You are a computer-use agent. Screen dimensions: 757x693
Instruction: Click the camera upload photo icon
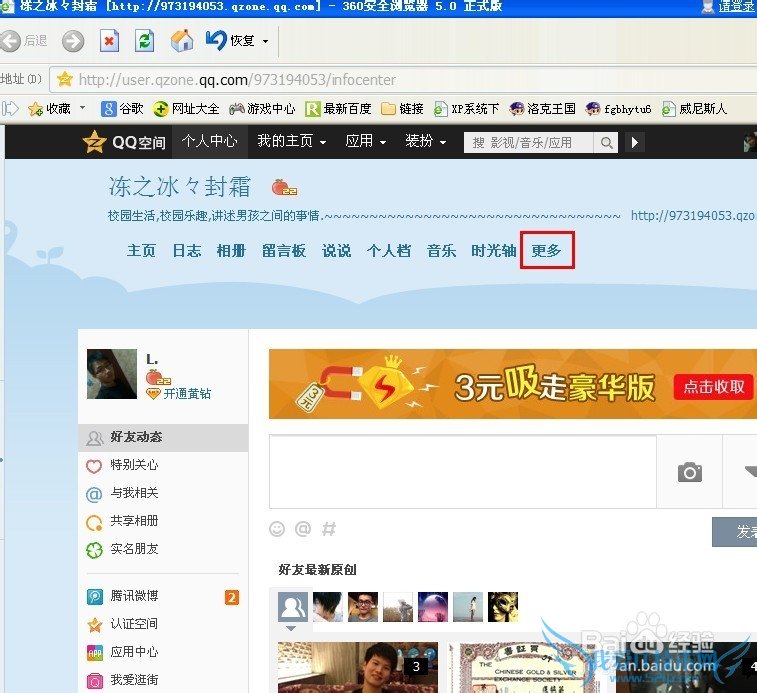point(689,472)
